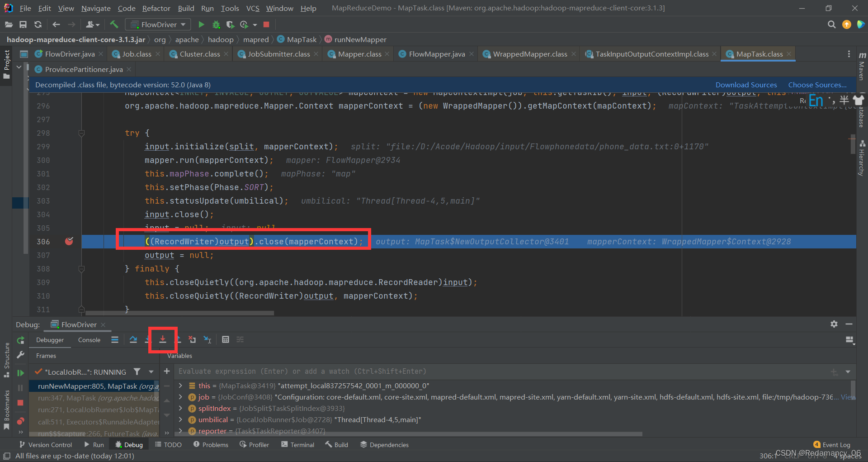Click the editor horizontal scrollbar
Screen dimensions: 868x462
click(180, 313)
